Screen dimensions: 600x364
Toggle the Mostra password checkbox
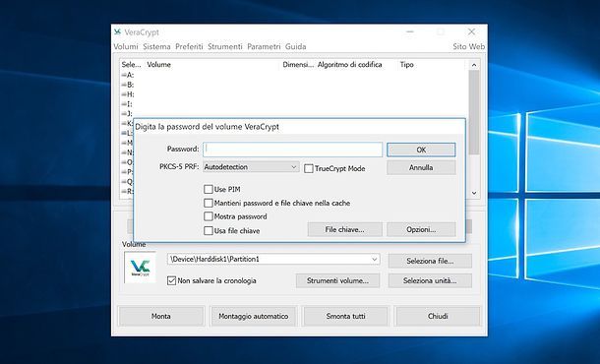click(x=209, y=216)
